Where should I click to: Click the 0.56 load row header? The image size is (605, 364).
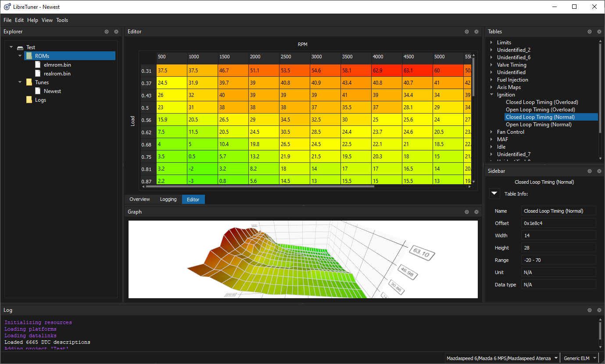point(148,120)
